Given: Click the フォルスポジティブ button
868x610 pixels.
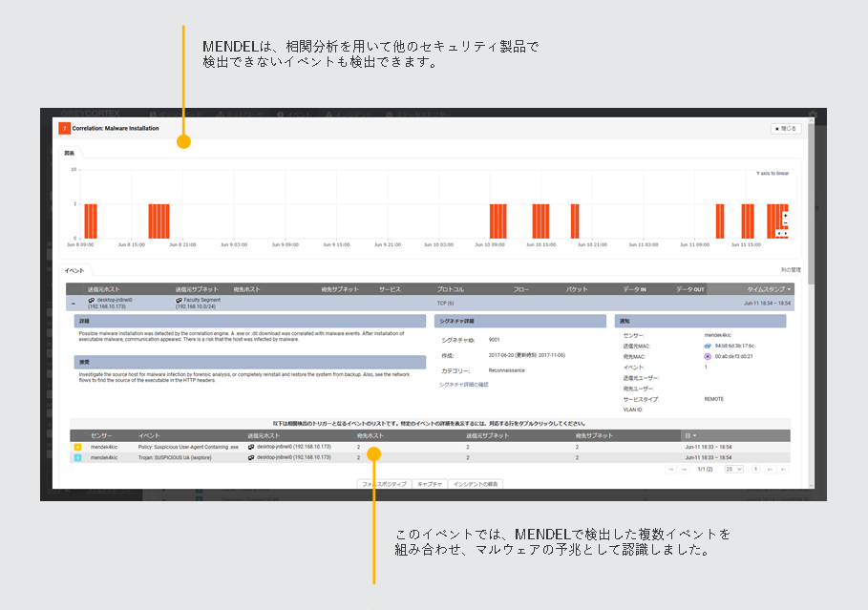Looking at the screenshot, I should click(x=384, y=484).
